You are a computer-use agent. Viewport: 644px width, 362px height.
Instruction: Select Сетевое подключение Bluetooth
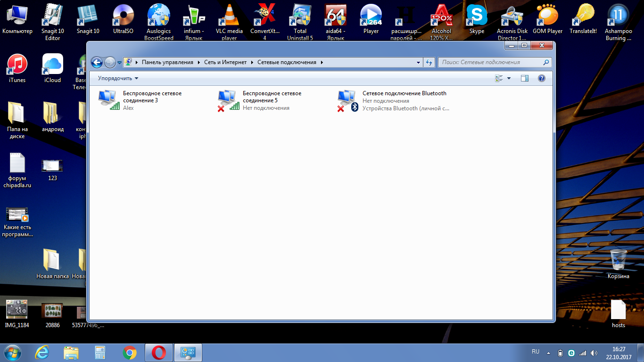(394, 100)
